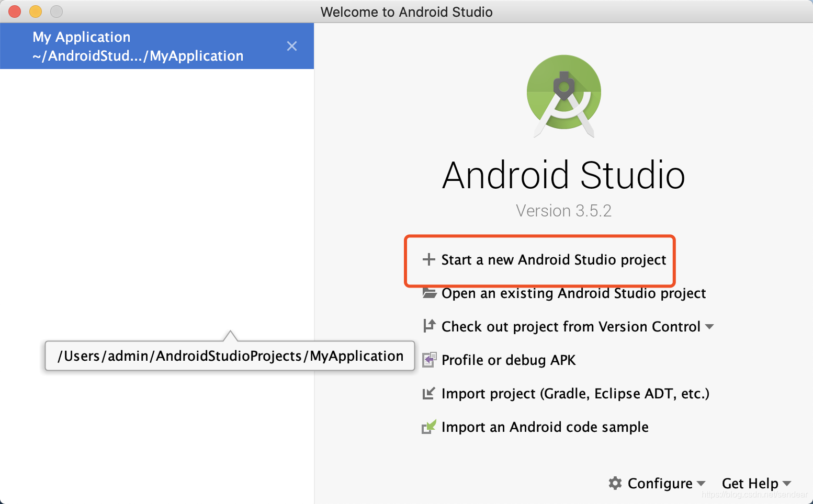Viewport: 813px width, 504px height.
Task: Click the Import Android code sample icon
Action: coord(429,427)
